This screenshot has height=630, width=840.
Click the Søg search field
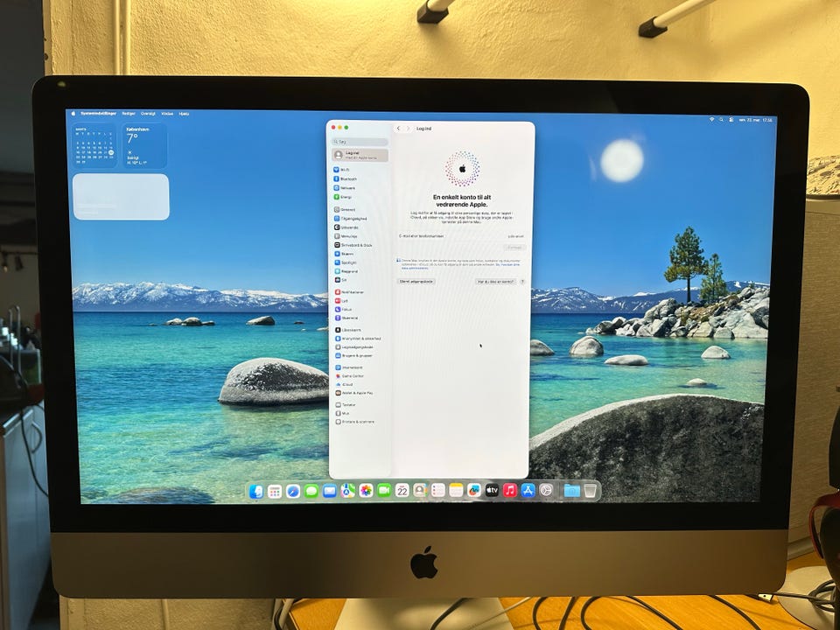click(x=360, y=142)
